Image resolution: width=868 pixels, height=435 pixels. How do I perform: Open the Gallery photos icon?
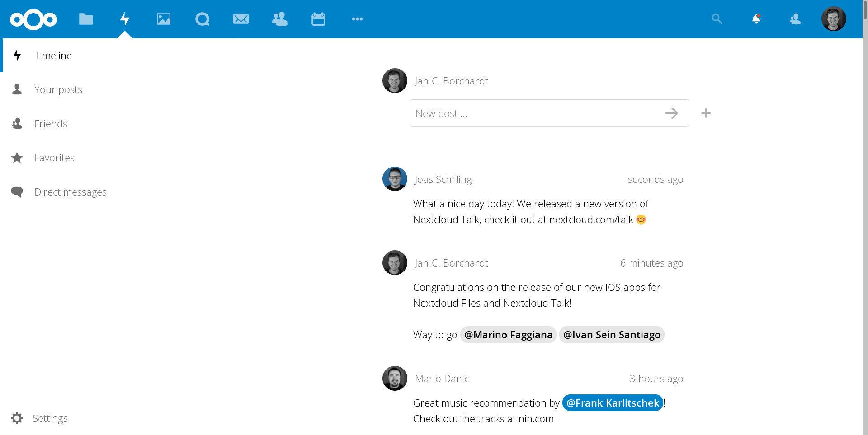(x=163, y=19)
